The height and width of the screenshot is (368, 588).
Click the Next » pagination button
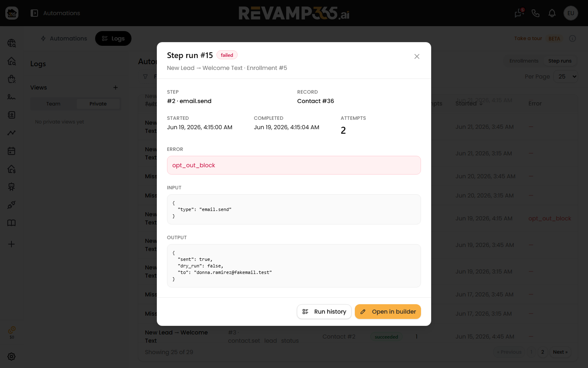click(x=560, y=352)
